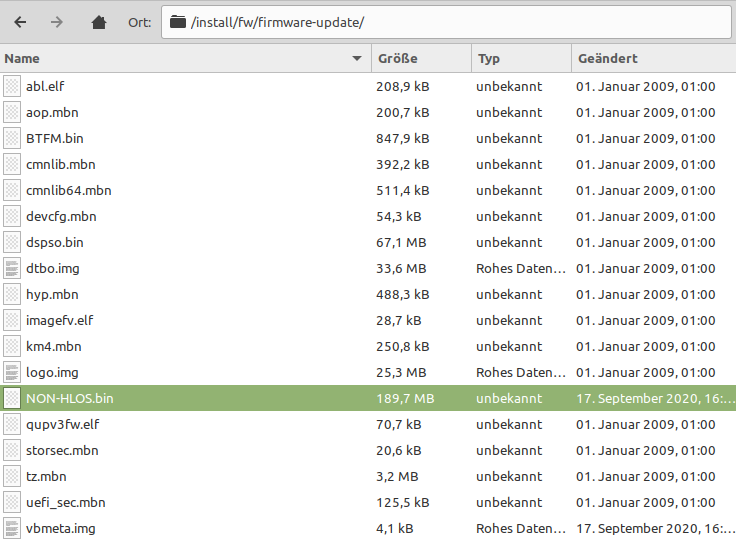This screenshot has width=736, height=543.
Task: Select the imagefv.elf file icon
Action: click(12, 321)
